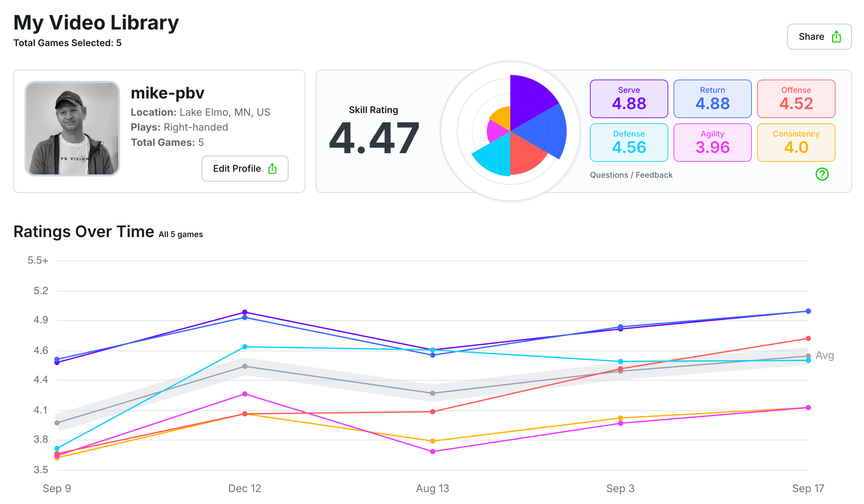
Task: Open the Questions / Feedback link
Action: (x=631, y=175)
